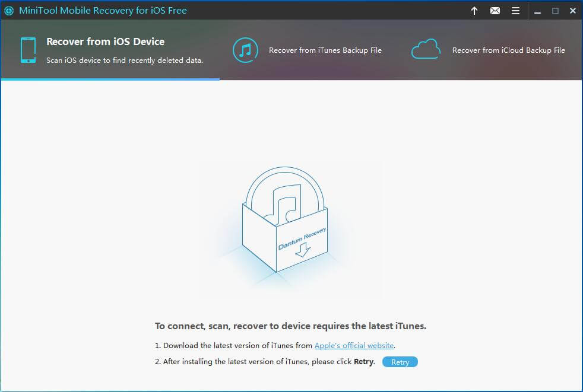Screen dimensions: 583x392
Task: Maximize the application window
Action: click(555, 11)
